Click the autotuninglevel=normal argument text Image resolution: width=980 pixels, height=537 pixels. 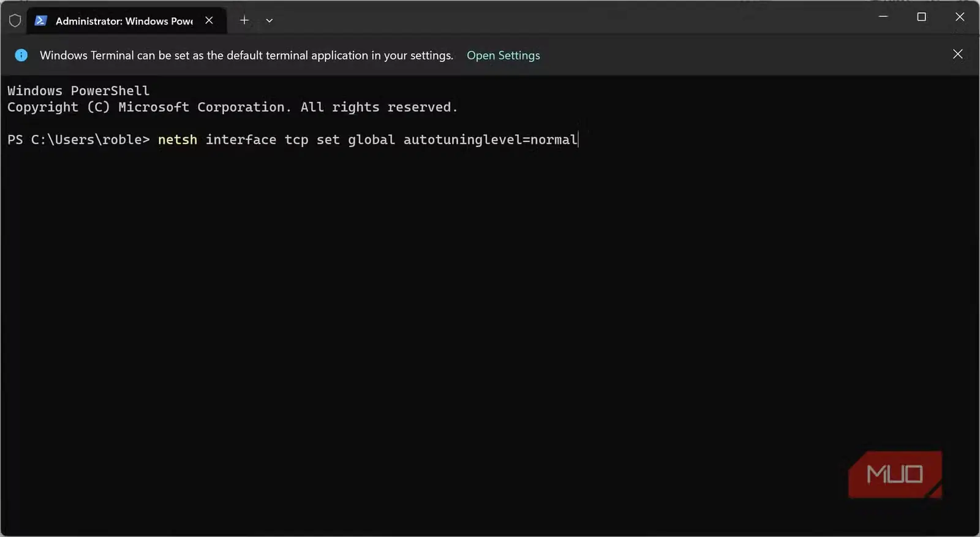[x=491, y=140]
